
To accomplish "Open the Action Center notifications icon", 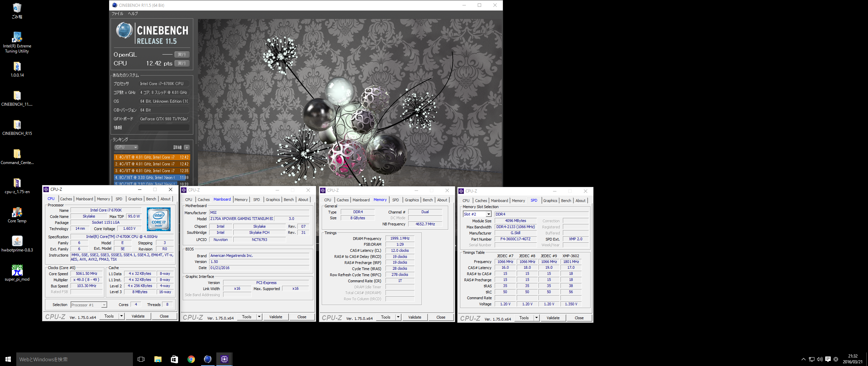I will click(x=828, y=359).
